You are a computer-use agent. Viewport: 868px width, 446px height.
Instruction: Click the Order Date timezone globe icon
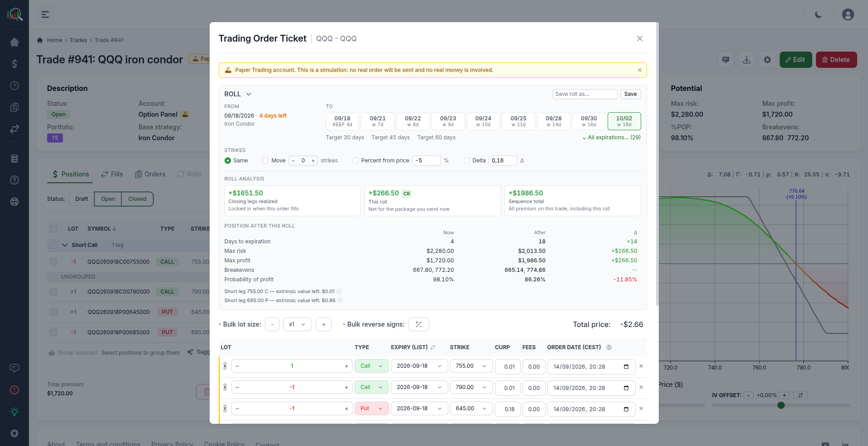tap(609, 347)
